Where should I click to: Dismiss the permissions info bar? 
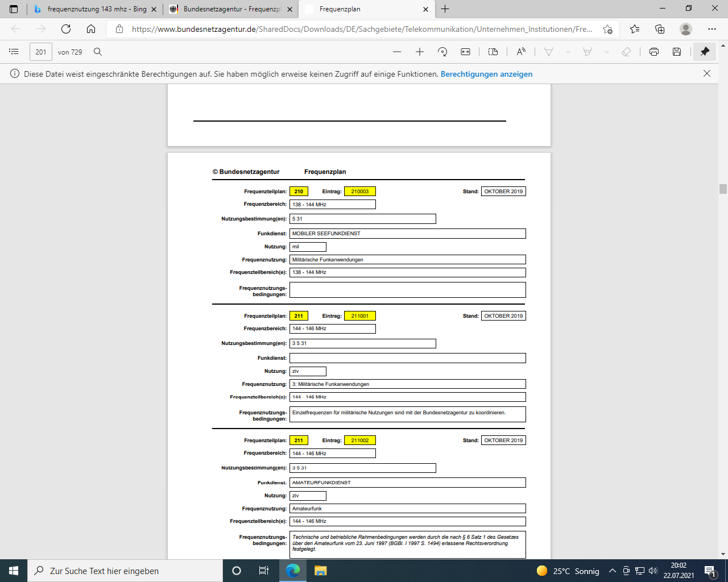707,73
